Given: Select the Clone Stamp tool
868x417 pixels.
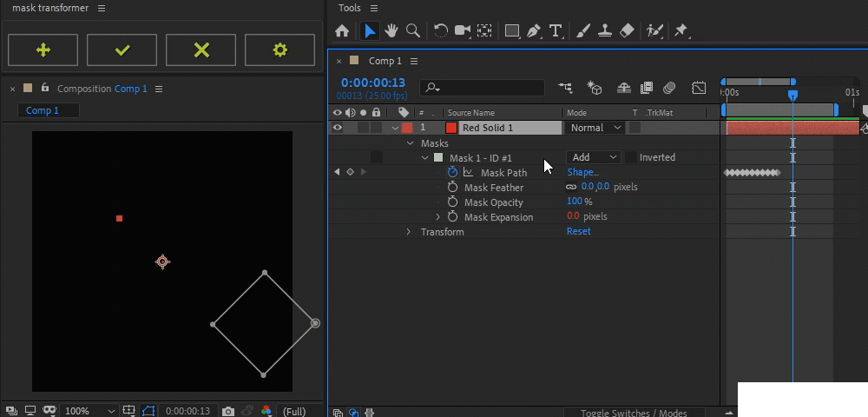Looking at the screenshot, I should point(604,30).
